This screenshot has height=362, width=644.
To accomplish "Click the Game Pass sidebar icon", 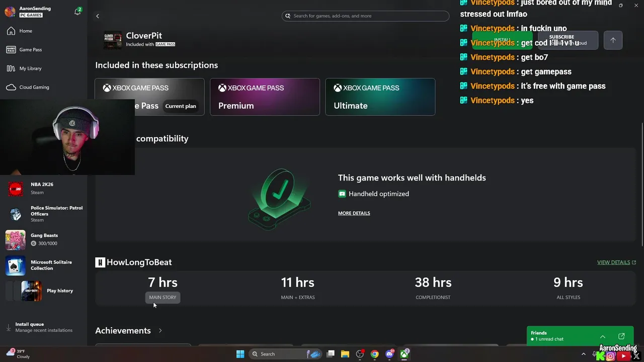I will [x=11, y=50].
